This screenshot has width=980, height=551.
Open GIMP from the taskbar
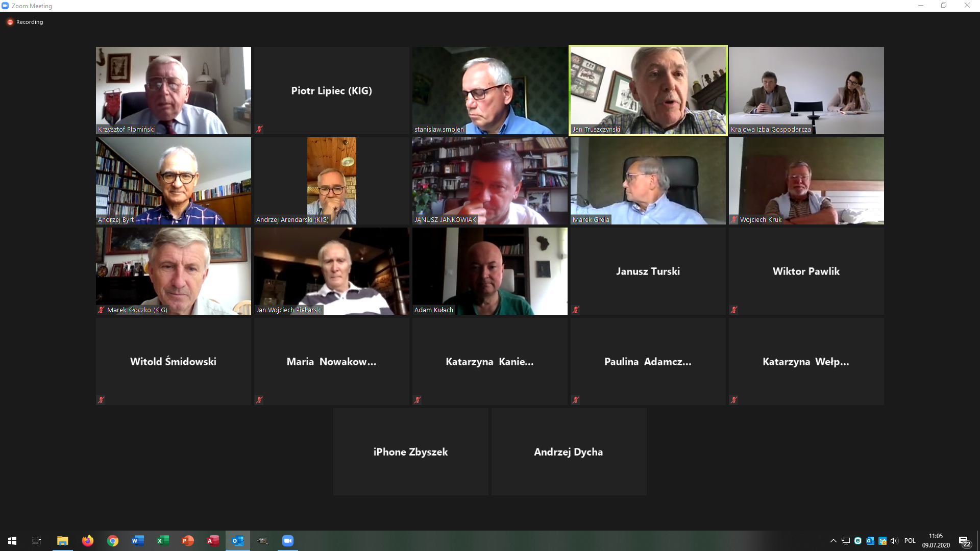(262, 541)
